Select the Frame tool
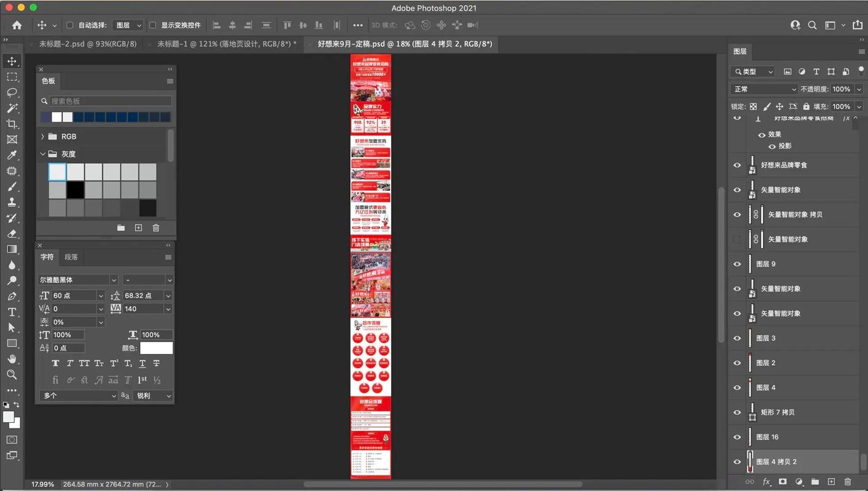The height and width of the screenshot is (491, 868). click(12, 139)
